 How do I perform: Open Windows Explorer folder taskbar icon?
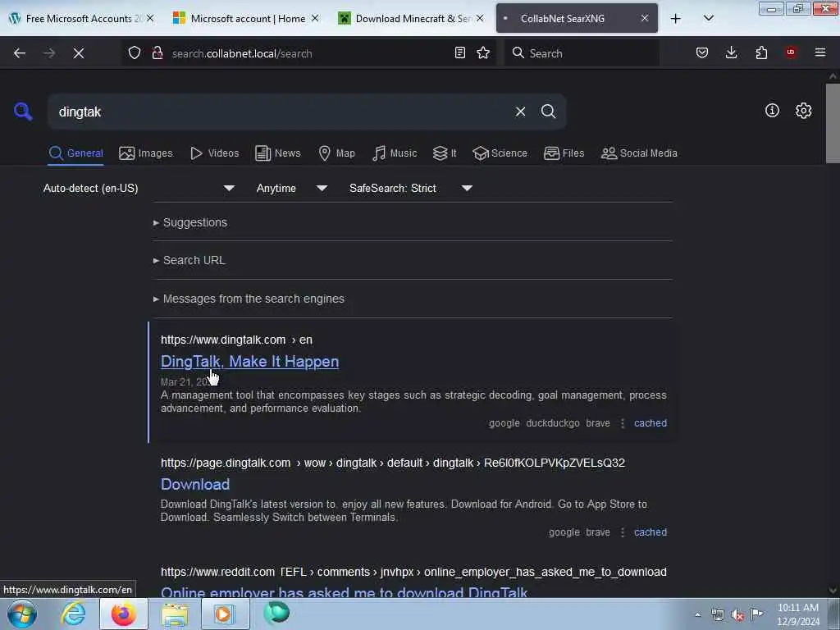pyautogui.click(x=175, y=614)
